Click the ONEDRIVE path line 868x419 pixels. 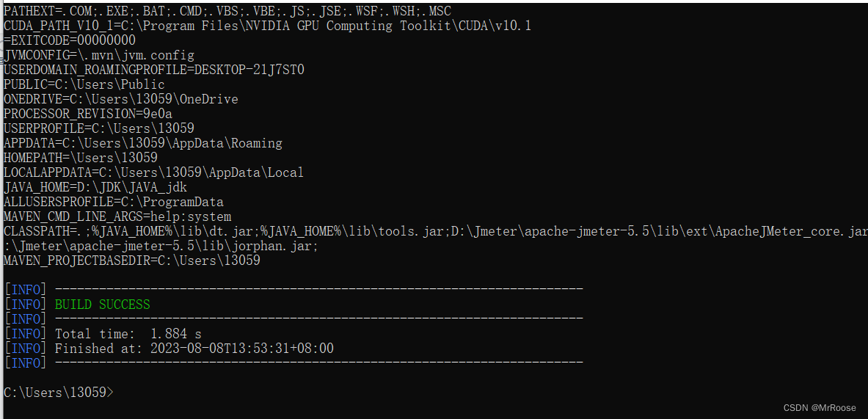click(x=120, y=99)
